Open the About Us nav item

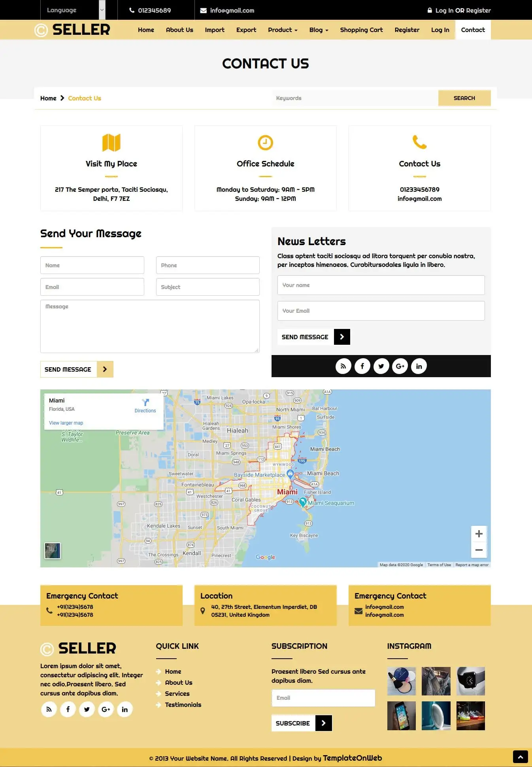(x=179, y=30)
